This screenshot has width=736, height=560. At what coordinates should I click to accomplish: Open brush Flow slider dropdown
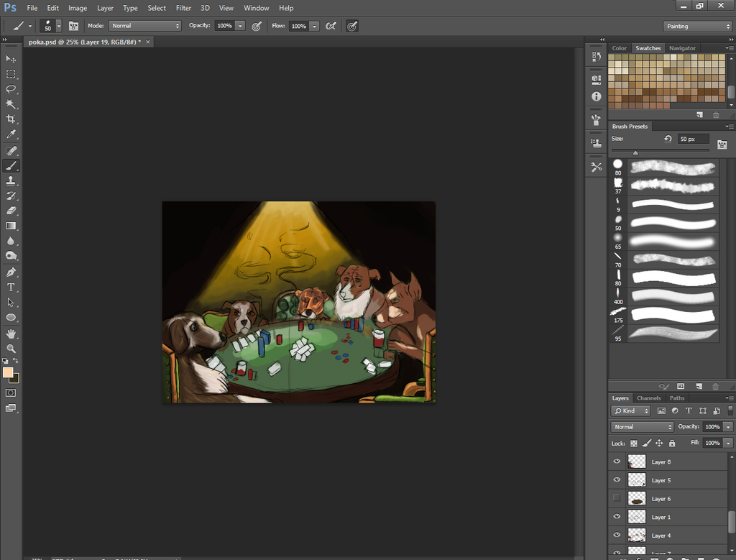315,26
